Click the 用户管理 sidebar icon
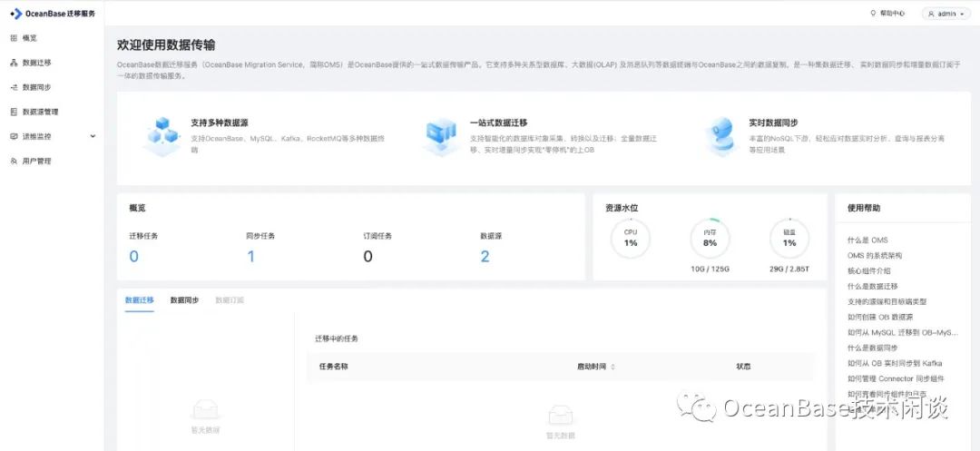980x451 pixels. [x=14, y=162]
